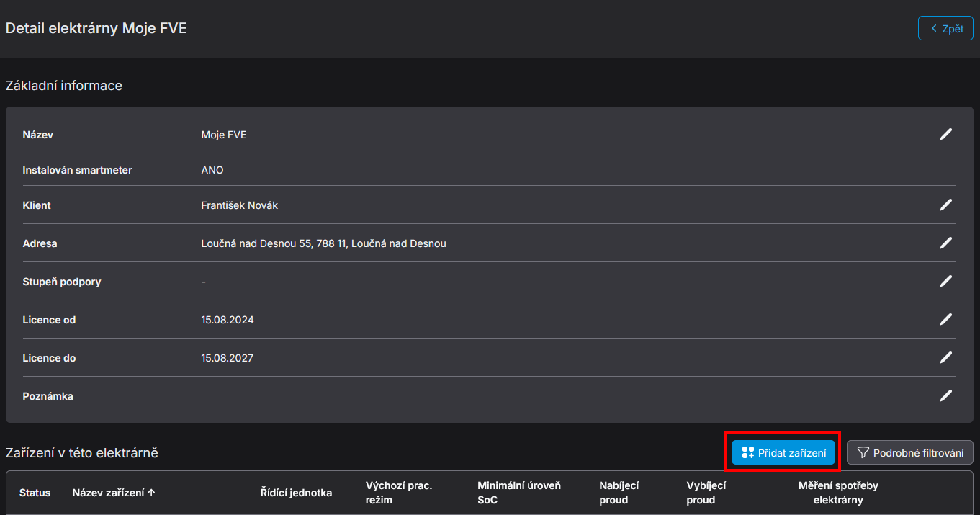980x515 pixels.
Task: Click the Výchozí prac. režim column header
Action: click(398, 493)
